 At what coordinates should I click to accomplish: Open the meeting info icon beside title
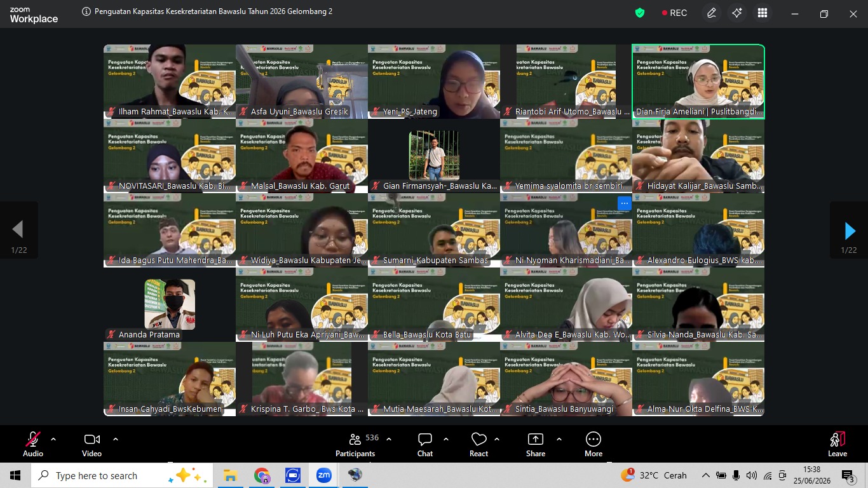(x=86, y=12)
